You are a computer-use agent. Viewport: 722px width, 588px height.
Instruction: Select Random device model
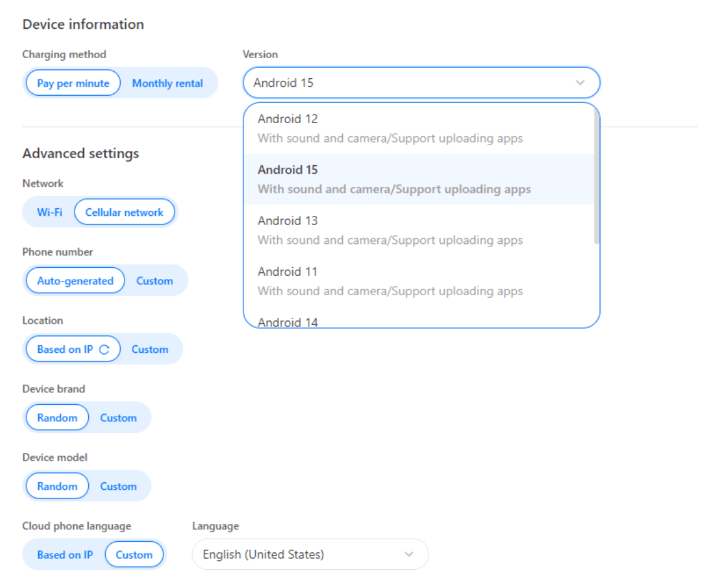(57, 485)
